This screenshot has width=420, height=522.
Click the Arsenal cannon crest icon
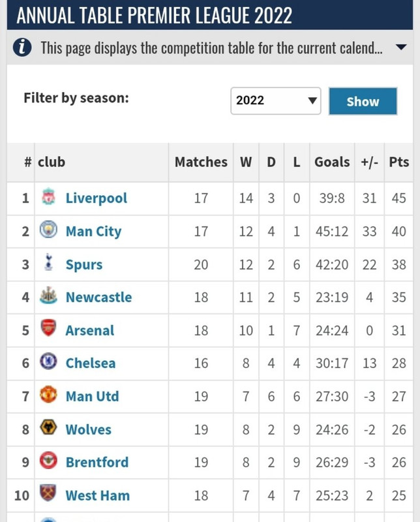click(49, 328)
